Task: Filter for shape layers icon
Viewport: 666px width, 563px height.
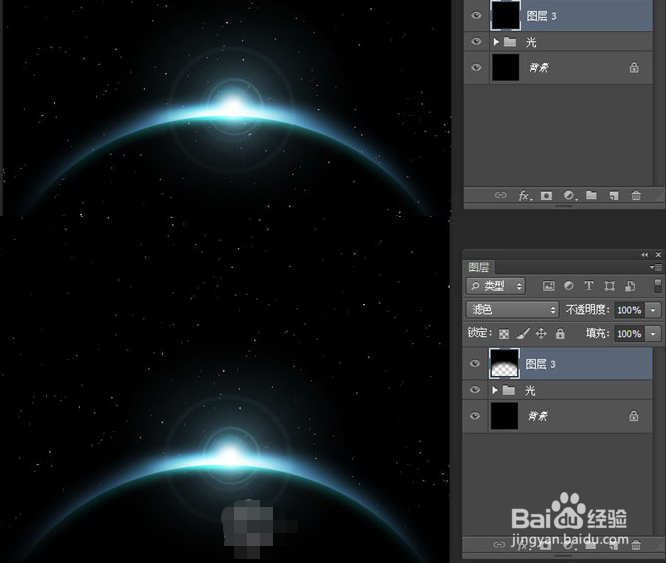Action: 610,286
